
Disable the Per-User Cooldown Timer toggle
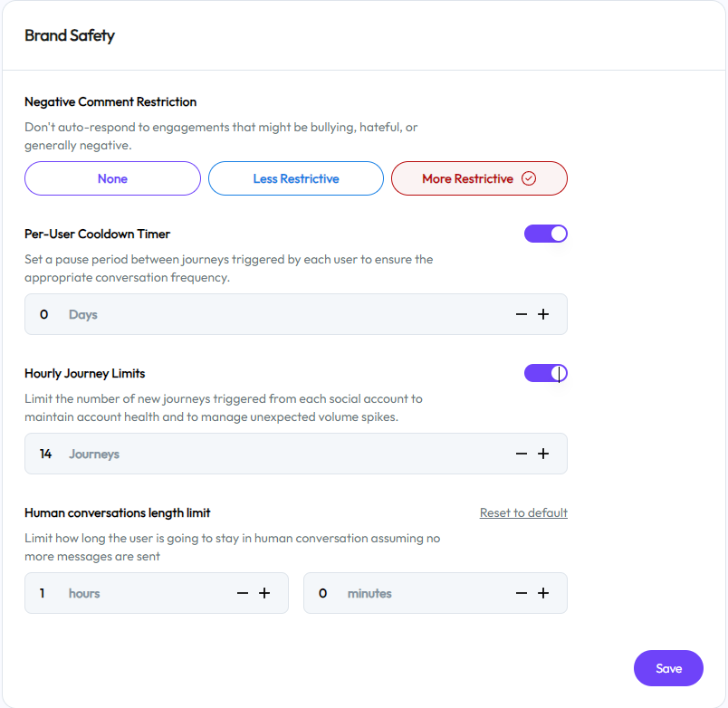coord(546,234)
